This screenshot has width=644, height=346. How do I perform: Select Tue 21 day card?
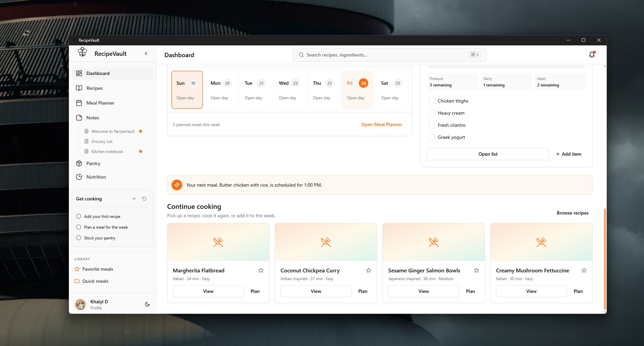[x=255, y=90]
